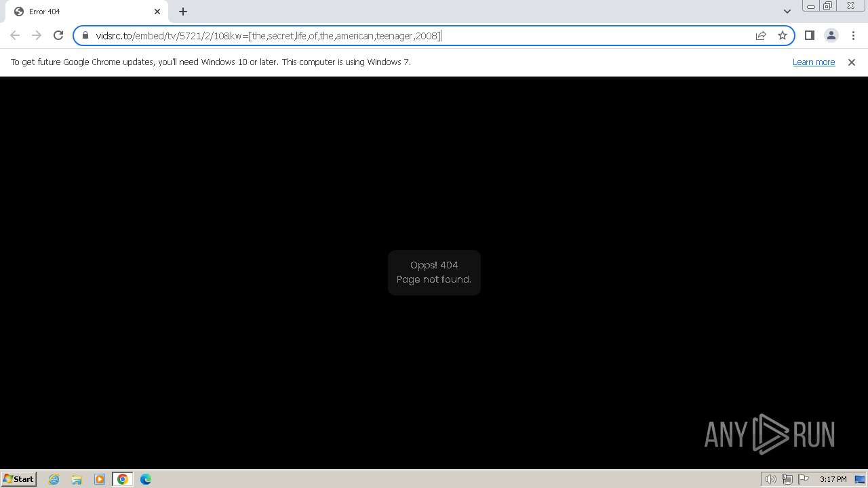This screenshot has height=488, width=868.
Task: Click the 'Opps! 404' message text
Action: (434, 265)
